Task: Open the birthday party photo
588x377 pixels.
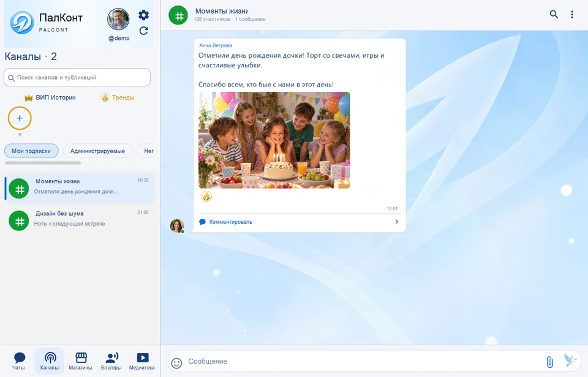Action: coord(274,140)
